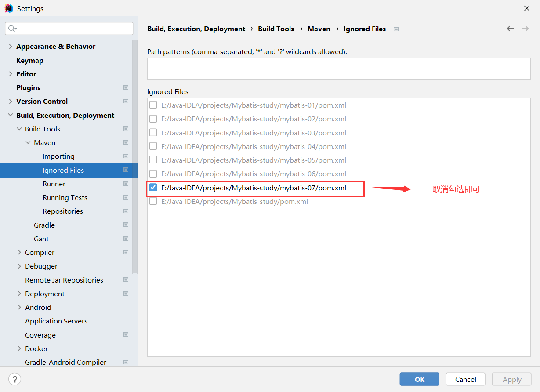Expand the Debugger node
The height and width of the screenshot is (392, 540).
coord(19,266)
